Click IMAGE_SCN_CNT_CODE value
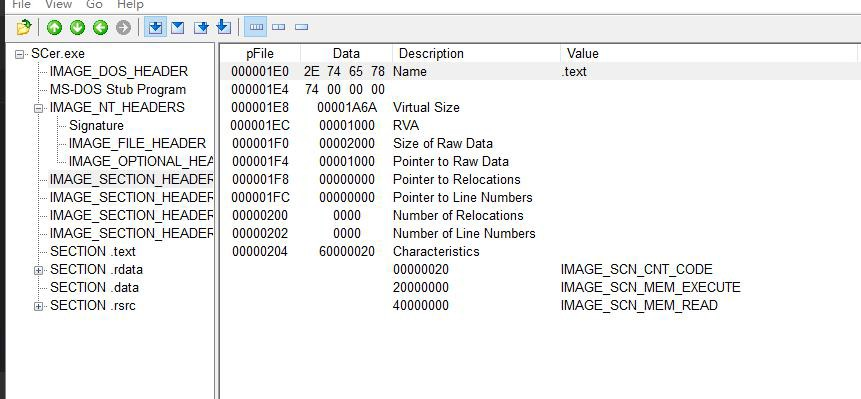The width and height of the screenshot is (861, 399). [636, 269]
